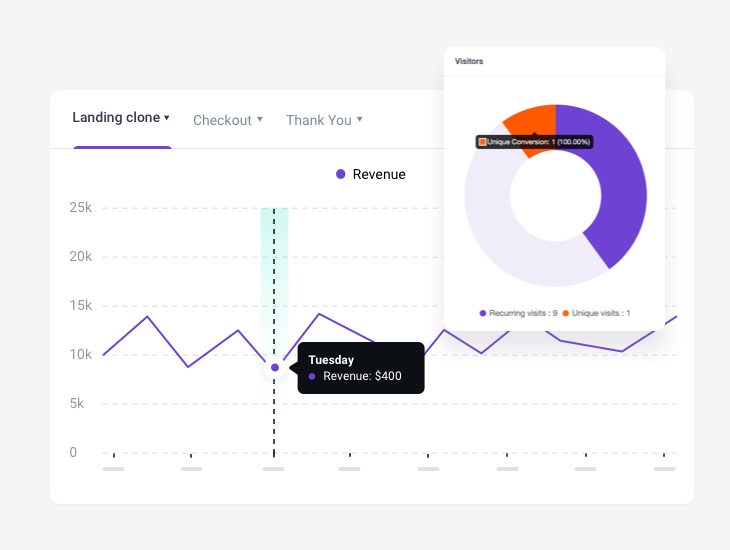This screenshot has height=550, width=730.
Task: Click the Tuesday data point marker
Action: tap(275, 367)
